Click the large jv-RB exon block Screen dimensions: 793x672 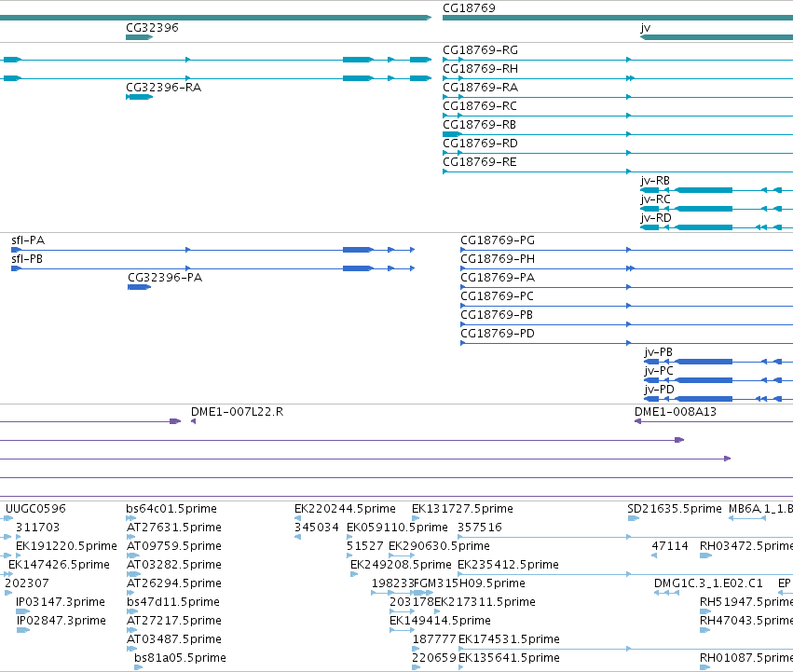pyautogui.click(x=704, y=190)
